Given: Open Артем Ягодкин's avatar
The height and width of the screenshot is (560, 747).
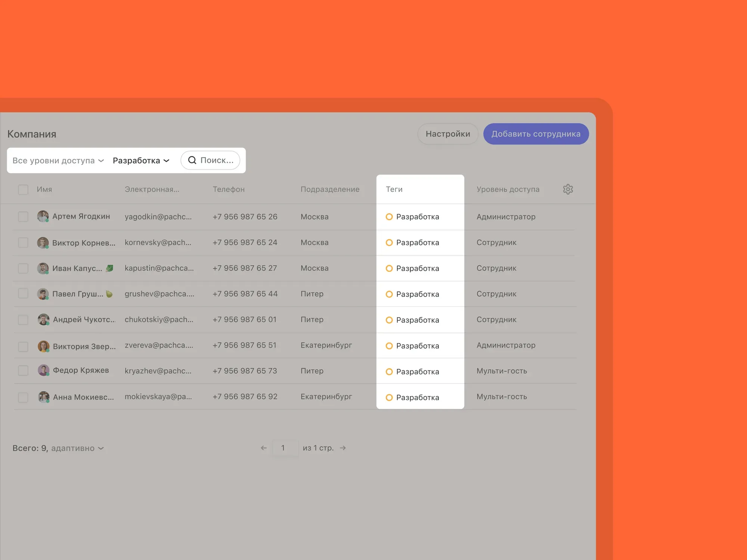Looking at the screenshot, I should (43, 216).
